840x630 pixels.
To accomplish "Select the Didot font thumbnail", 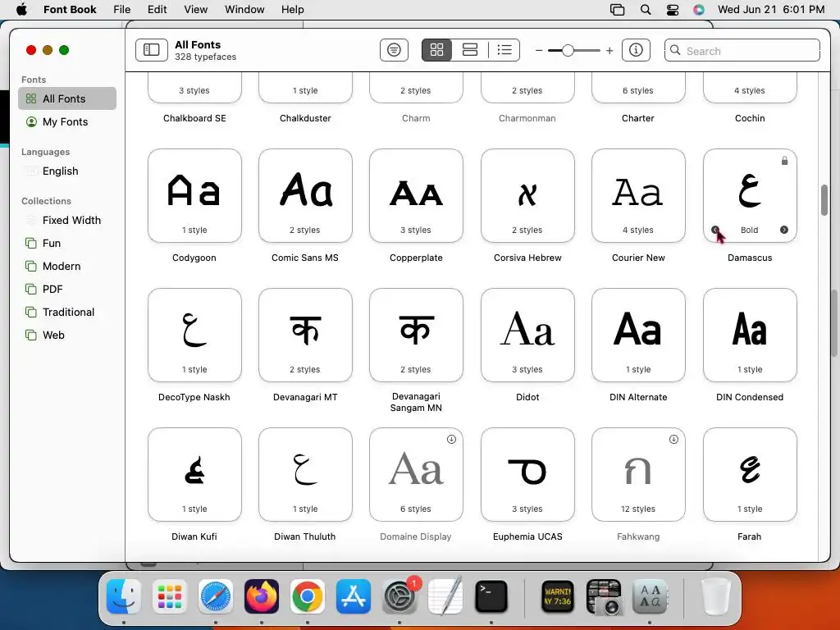I will coord(527,335).
